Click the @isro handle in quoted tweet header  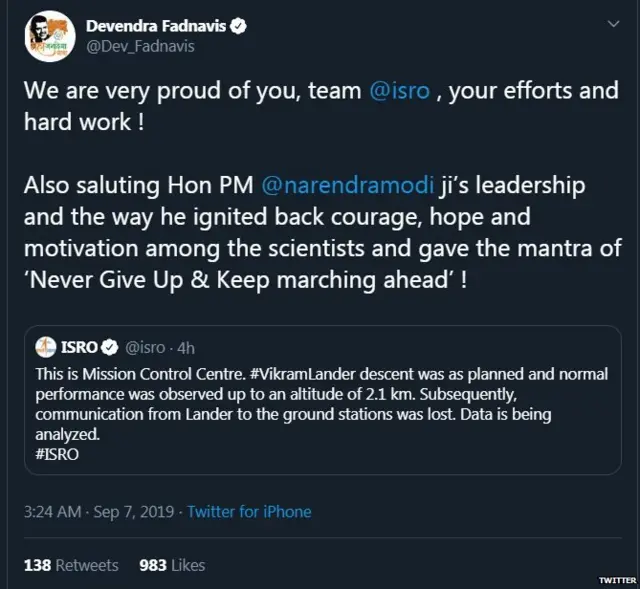145,347
